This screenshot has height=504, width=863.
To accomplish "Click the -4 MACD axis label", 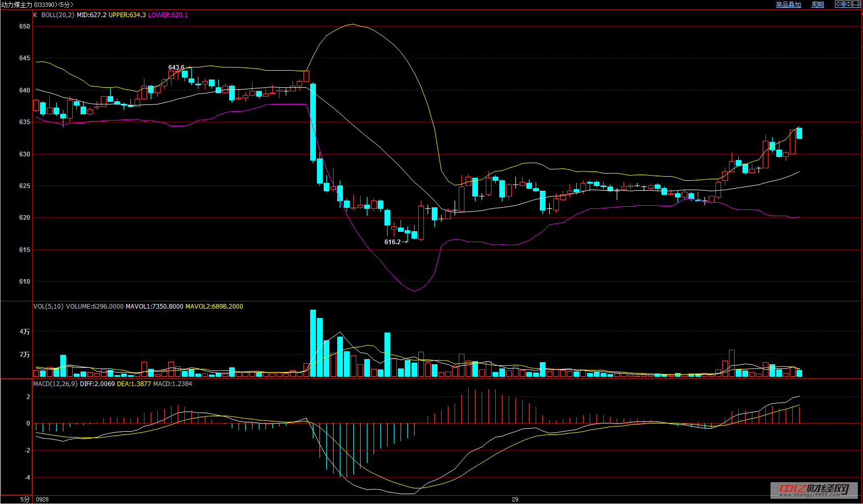I will click(x=27, y=478).
